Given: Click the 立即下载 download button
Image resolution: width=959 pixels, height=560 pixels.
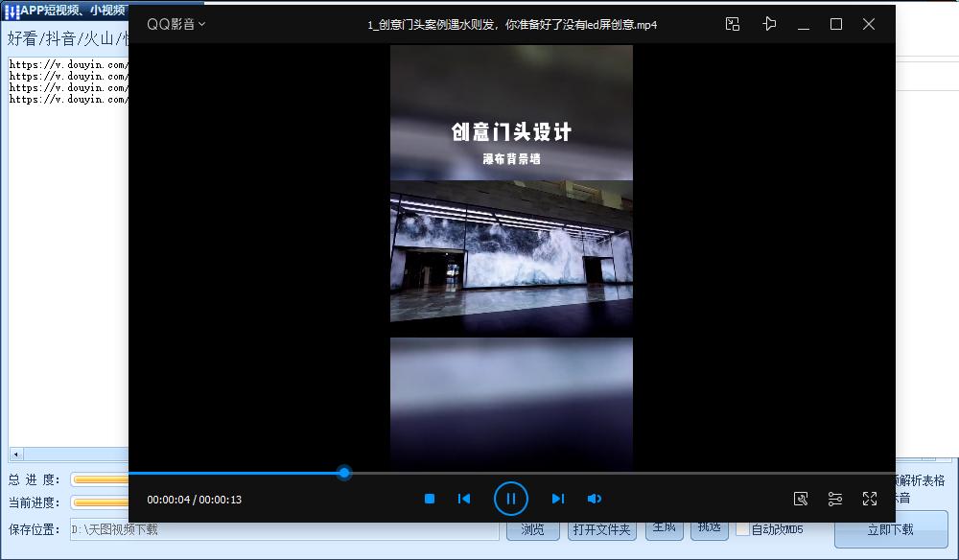Looking at the screenshot, I should (891, 528).
